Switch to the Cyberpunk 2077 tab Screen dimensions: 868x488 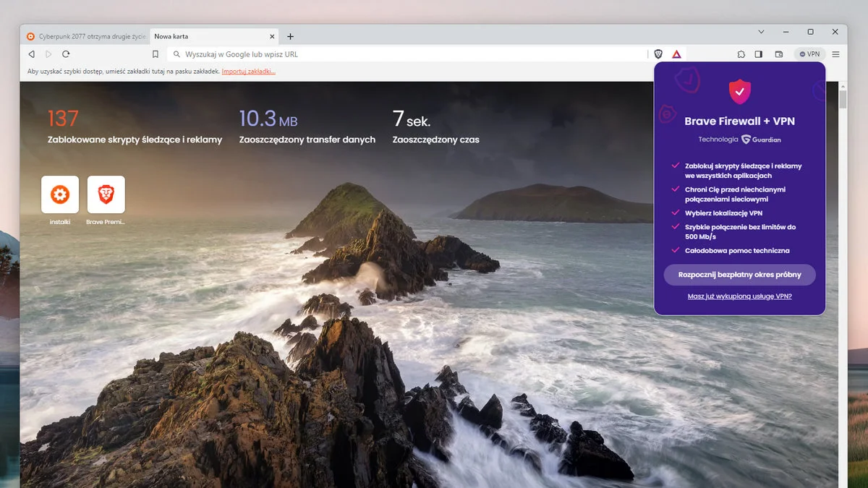(x=86, y=36)
